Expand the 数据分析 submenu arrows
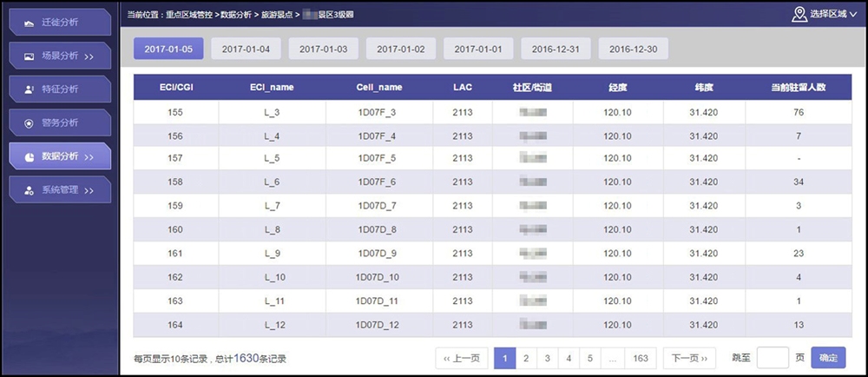 point(89,156)
